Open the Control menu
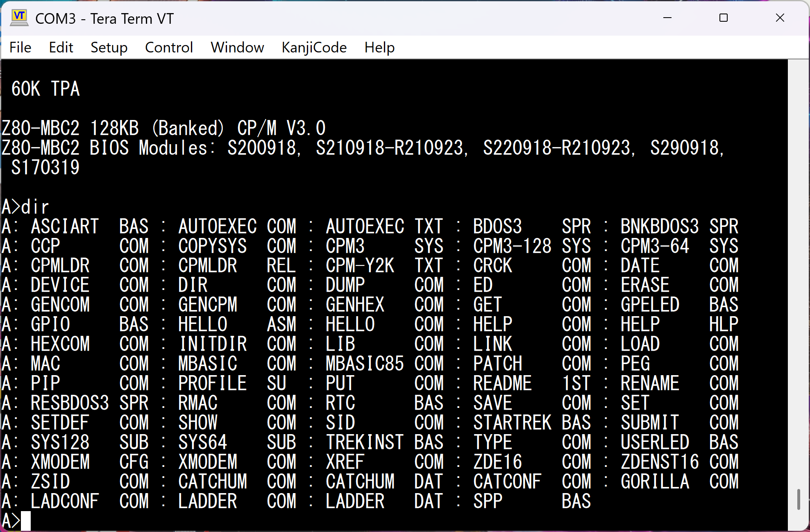Viewport: 810px width, 532px height. click(x=169, y=48)
